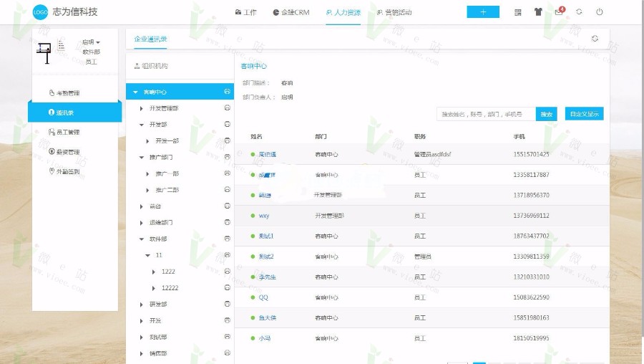Click the refresh icon in the 企业通讯录 tab bar
This screenshot has width=644, height=364.
[x=595, y=39]
